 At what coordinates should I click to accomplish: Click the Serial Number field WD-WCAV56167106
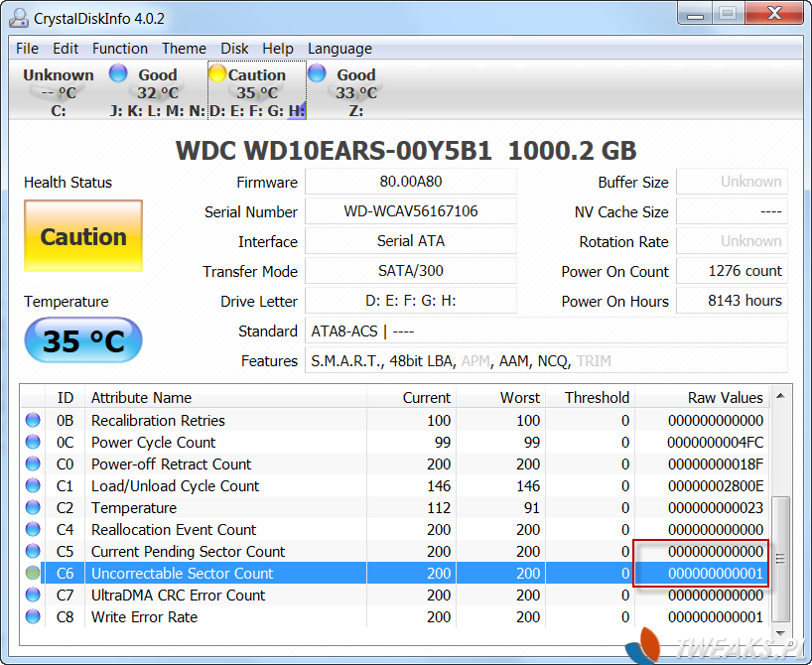pyautogui.click(x=411, y=211)
